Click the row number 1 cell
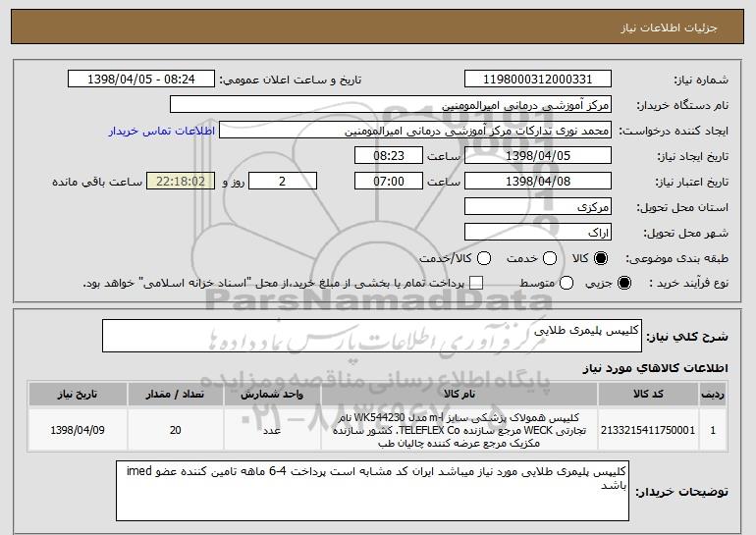 click(x=713, y=430)
